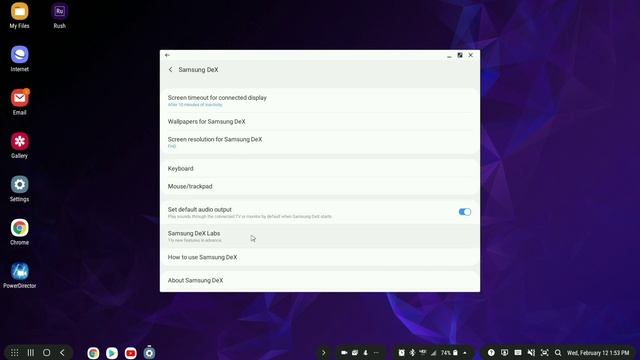Viewport: 640px width, 360px height.
Task: Open My Files desktop icon
Action: 19,16
